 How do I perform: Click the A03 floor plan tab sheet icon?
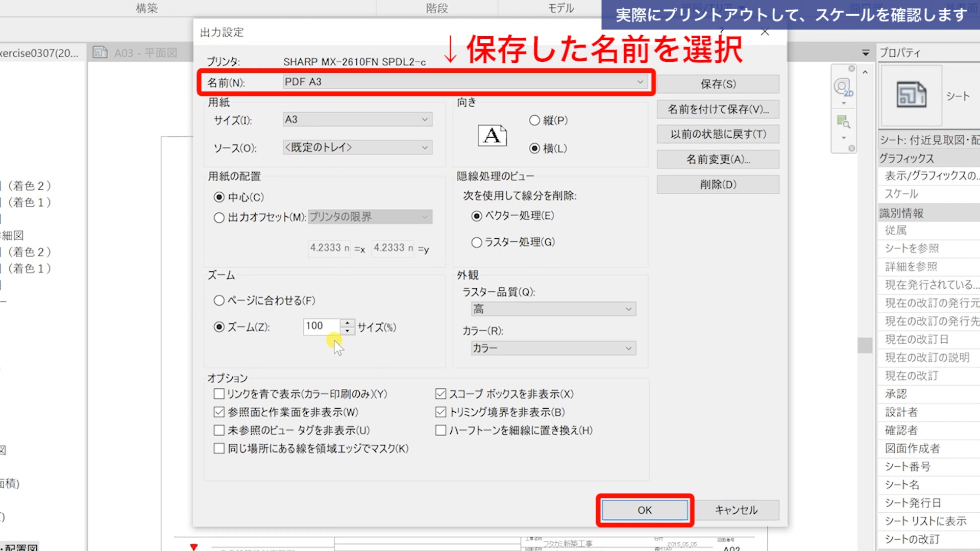click(x=100, y=53)
